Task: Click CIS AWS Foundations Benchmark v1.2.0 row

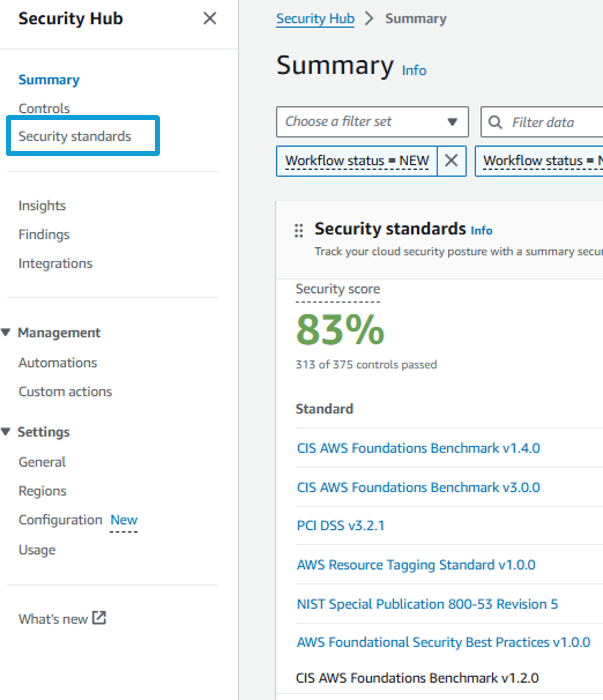Action: (417, 678)
